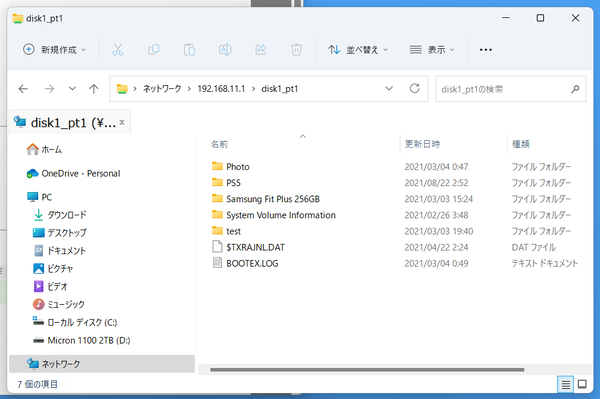The height and width of the screenshot is (399, 600).
Task: Go forward with the right arrow
Action: click(x=49, y=89)
